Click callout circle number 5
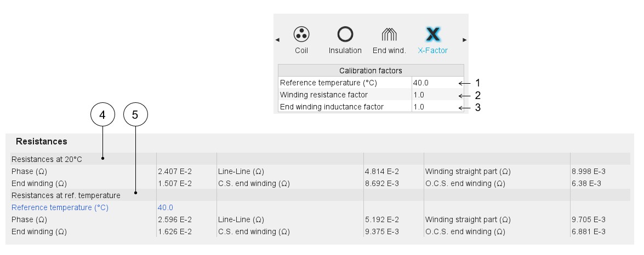This screenshot has height=255, width=644. 136,115
